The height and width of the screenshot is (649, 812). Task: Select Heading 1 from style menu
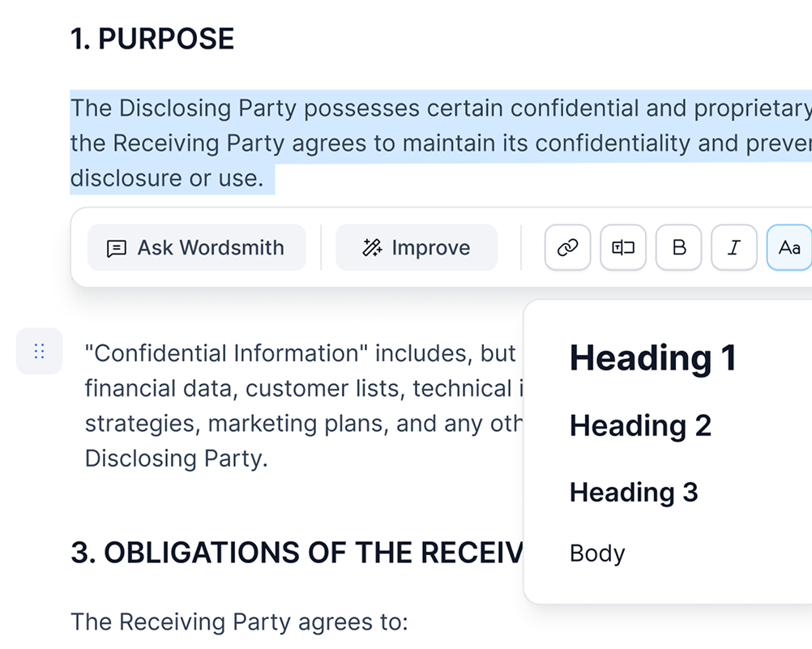click(652, 357)
